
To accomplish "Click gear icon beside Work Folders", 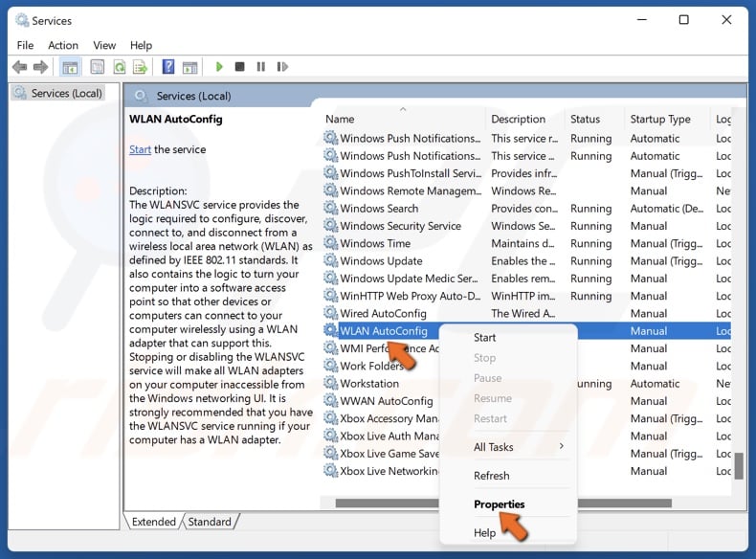I will (330, 366).
